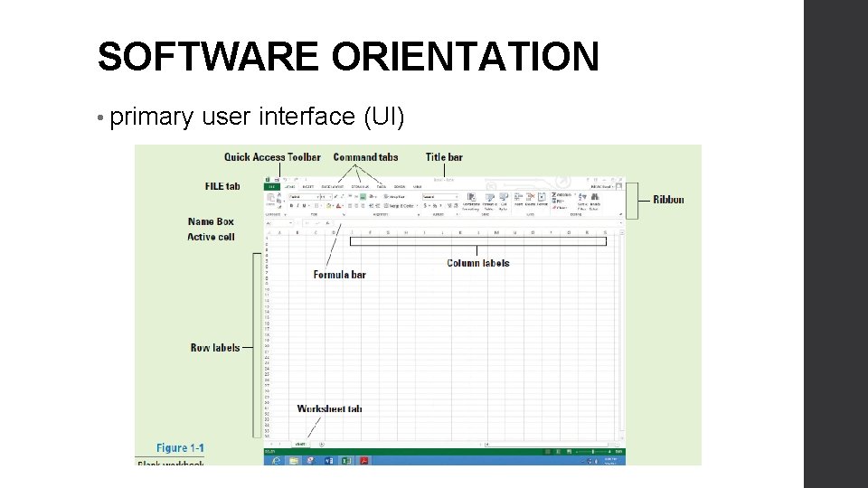Switch to Normal view in the status bar

[548, 452]
